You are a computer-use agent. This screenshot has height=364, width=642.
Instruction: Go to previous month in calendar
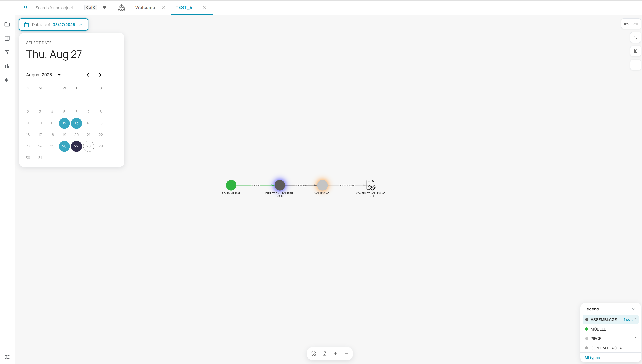(x=88, y=75)
